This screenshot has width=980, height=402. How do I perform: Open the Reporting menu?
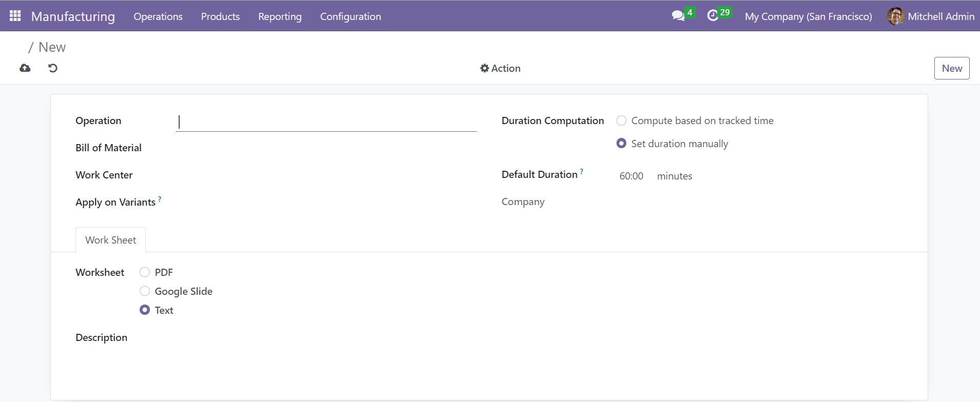pyautogui.click(x=280, y=16)
